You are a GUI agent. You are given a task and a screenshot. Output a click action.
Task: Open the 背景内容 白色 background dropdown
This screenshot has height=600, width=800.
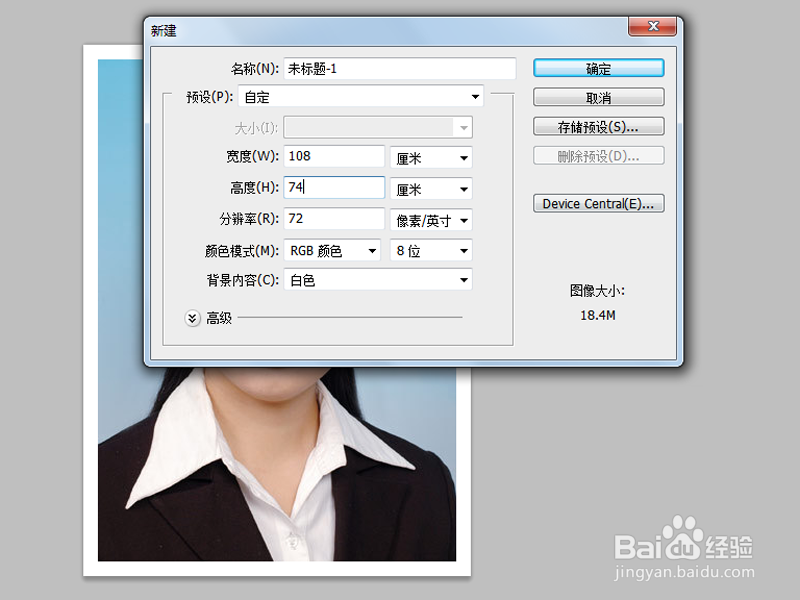coord(378,280)
